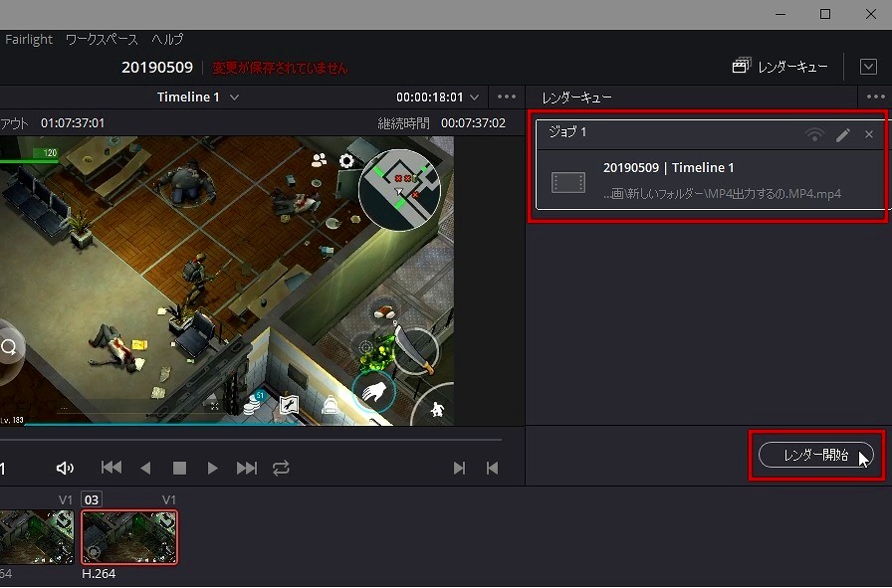Skip to the last frame
Screen dimensions: 892x588
coord(247,468)
